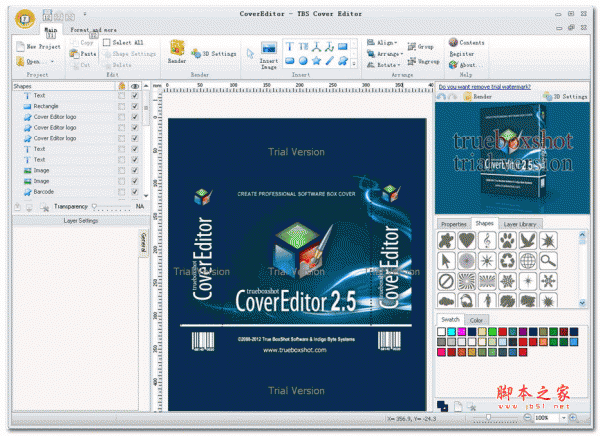Hide the Image layer just above Barcode
The width and height of the screenshot is (600, 436).
[x=135, y=181]
